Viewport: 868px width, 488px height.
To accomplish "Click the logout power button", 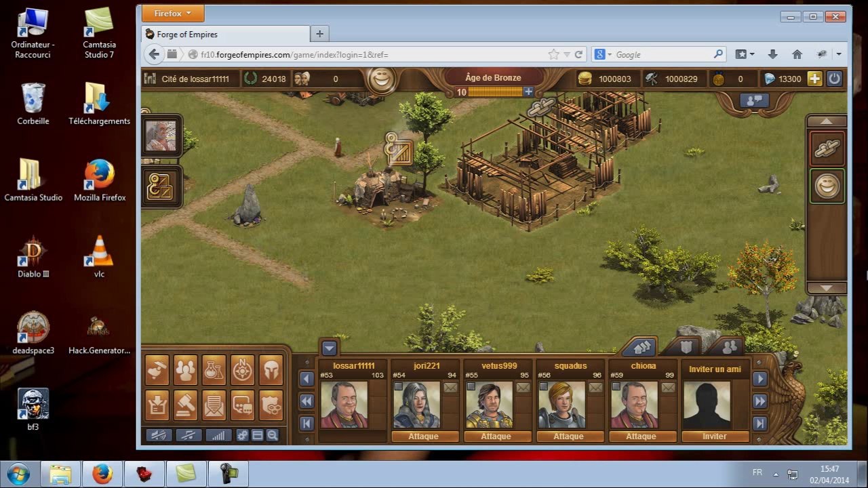I will click(834, 79).
